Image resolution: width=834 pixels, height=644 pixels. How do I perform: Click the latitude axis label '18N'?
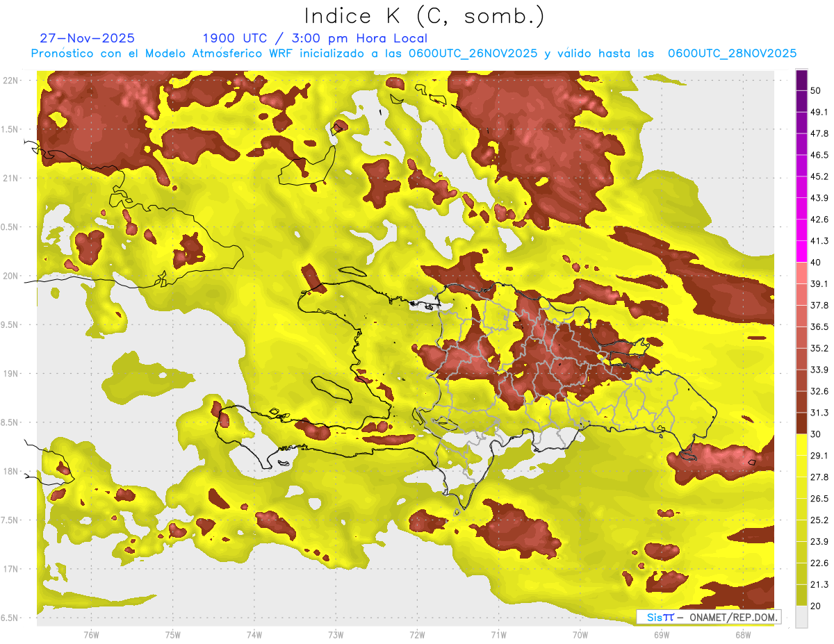click(10, 472)
